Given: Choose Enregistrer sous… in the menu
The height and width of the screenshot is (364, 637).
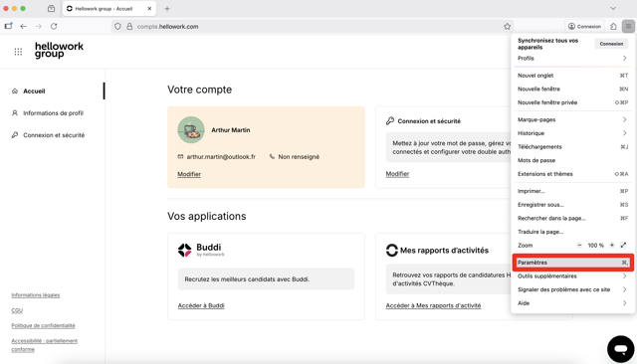Looking at the screenshot, I should coord(572,205).
